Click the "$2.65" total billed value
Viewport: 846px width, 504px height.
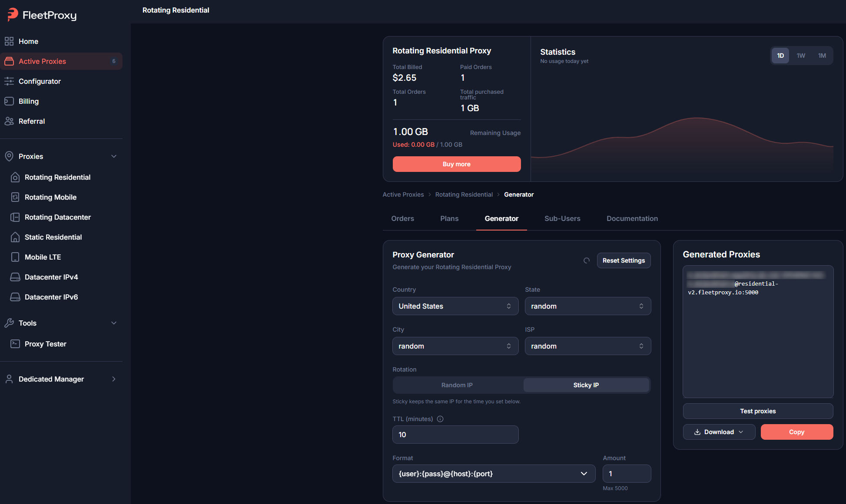(405, 78)
